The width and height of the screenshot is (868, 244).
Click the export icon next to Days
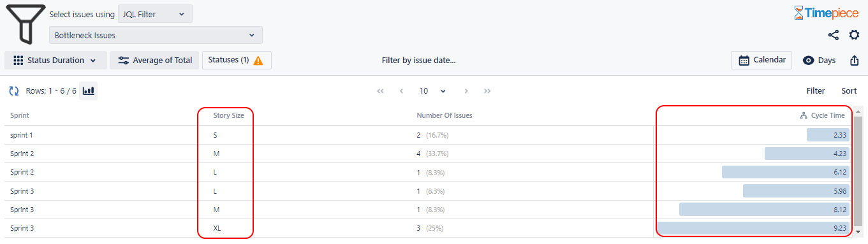(x=855, y=61)
